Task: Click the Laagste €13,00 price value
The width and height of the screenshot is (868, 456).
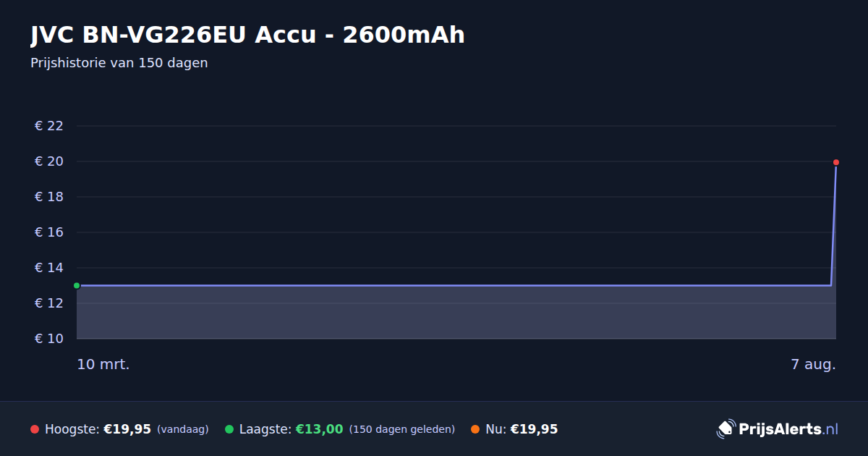Action: 319,429
